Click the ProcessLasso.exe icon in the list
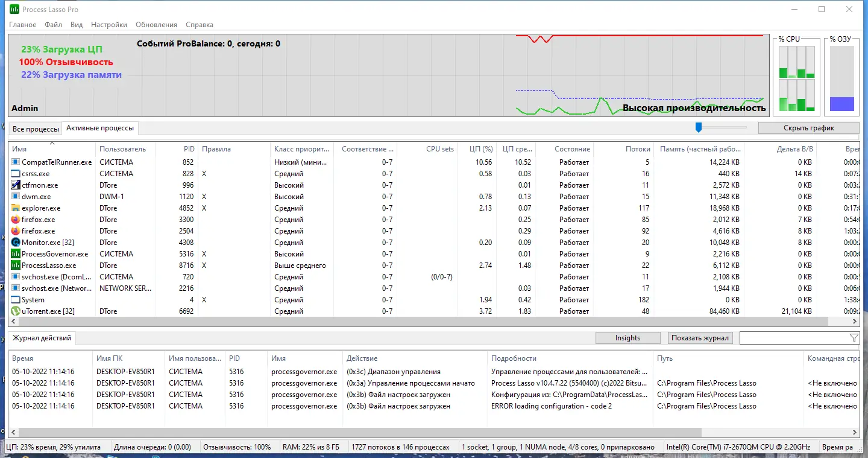Viewport: 868px width, 458px height. 16,266
